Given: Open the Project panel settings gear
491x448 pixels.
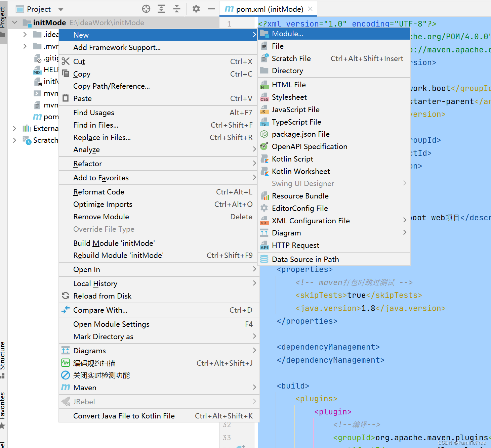Looking at the screenshot, I should (196, 9).
